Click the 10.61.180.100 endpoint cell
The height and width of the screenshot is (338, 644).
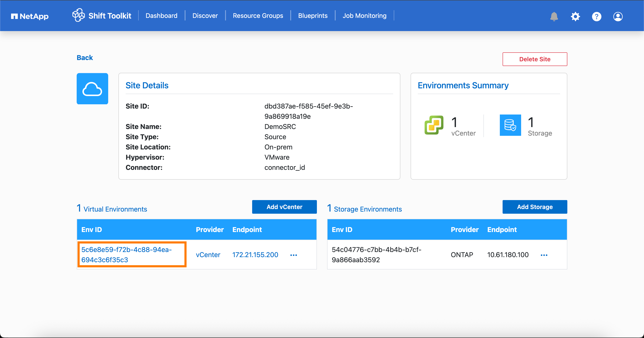click(x=508, y=255)
